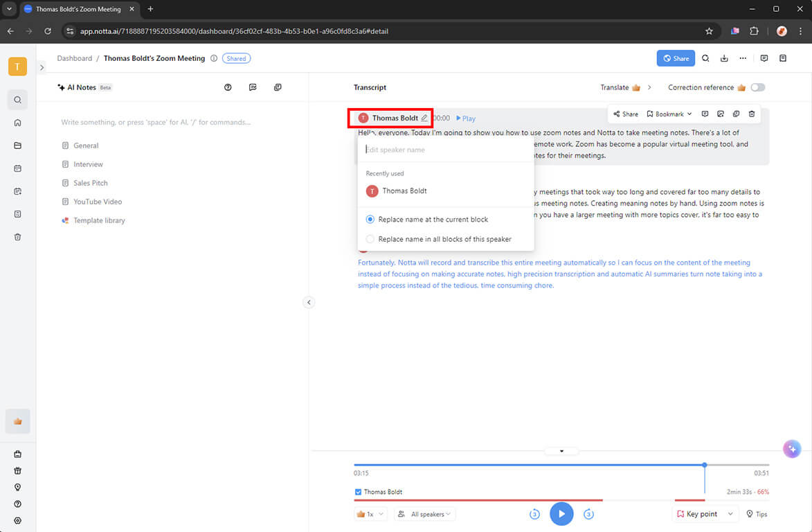Play the recording with the round play button
Image resolution: width=812 pixels, height=532 pixels.
point(561,514)
